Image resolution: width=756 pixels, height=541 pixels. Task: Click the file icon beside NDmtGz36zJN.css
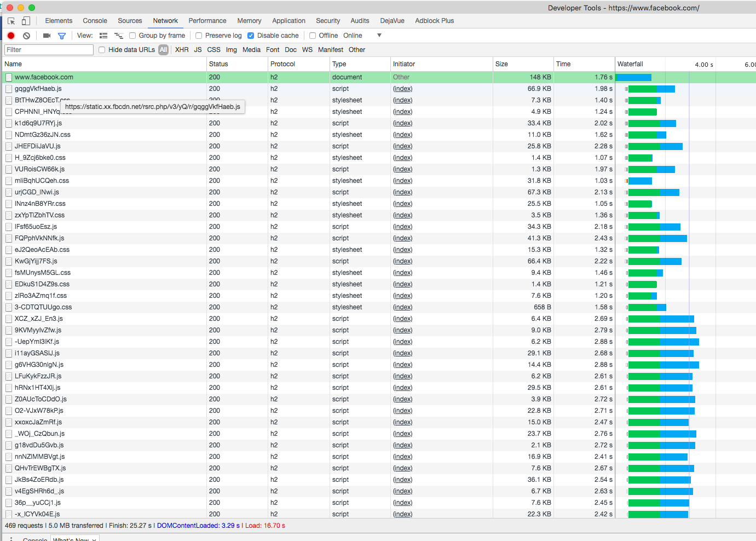click(x=9, y=135)
